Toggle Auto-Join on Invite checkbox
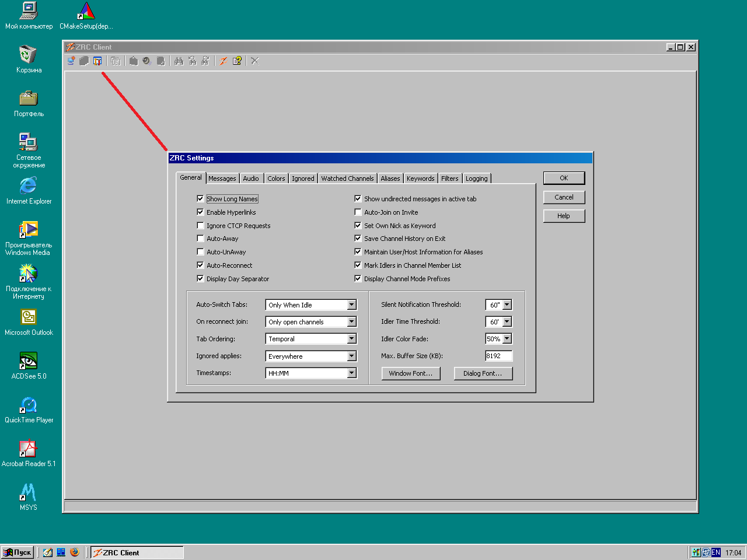Image resolution: width=747 pixels, height=560 pixels. (x=358, y=212)
